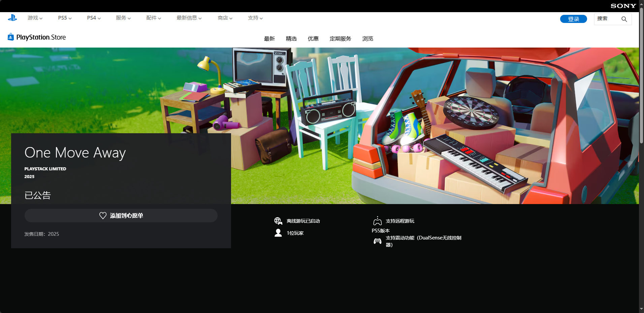Click the remote play controller icon

pos(378,221)
